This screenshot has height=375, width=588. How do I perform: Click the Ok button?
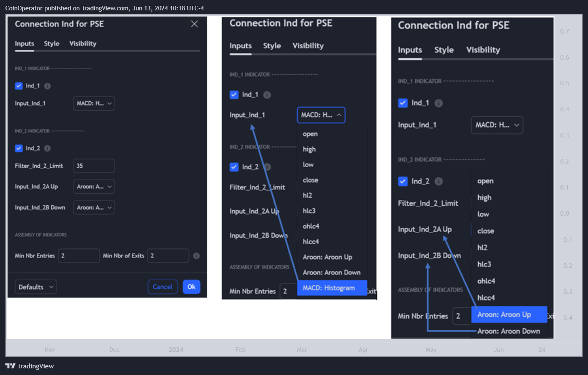coord(191,287)
